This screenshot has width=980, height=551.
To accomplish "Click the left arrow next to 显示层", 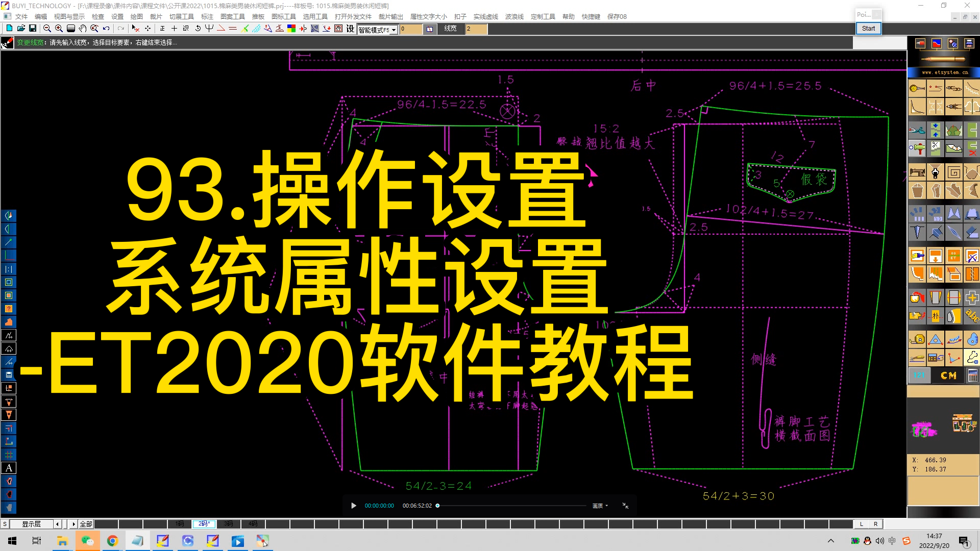I will point(58,524).
